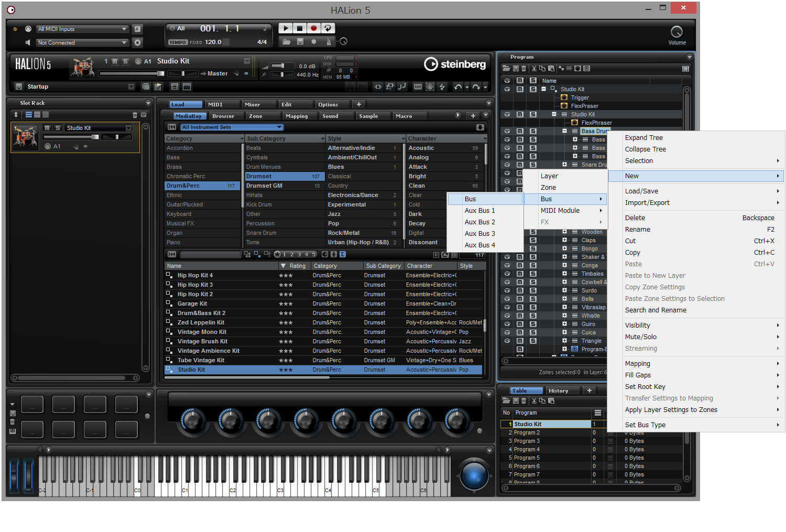This screenshot has height=532, width=786.
Task: Toggle visibility eye for the Triangle layer
Action: [x=507, y=341]
